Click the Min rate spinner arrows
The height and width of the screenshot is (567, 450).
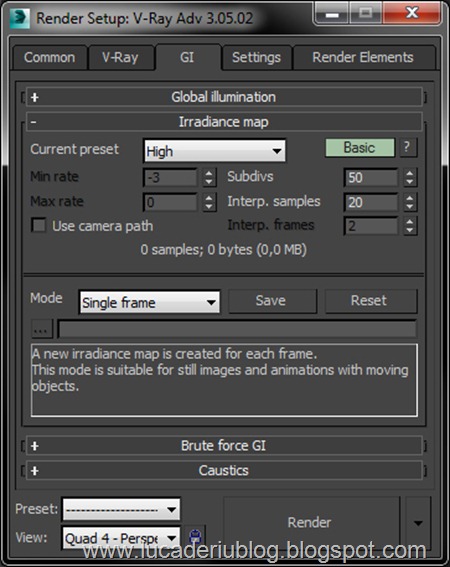[x=209, y=177]
